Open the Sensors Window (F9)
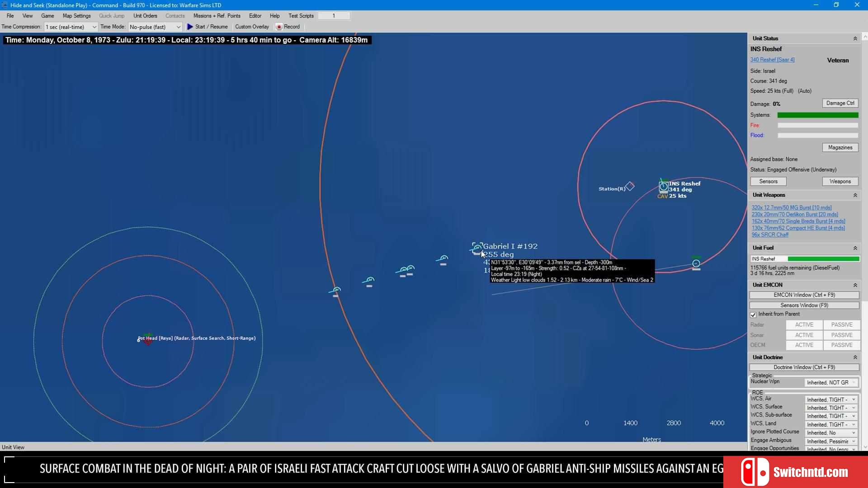Image resolution: width=868 pixels, height=488 pixels. [804, 305]
